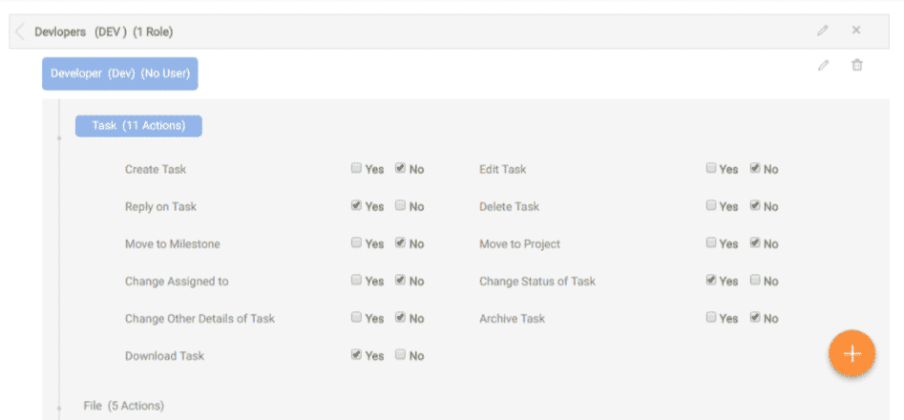Check Yes for Create Task
This screenshot has height=420, width=904.
click(357, 169)
